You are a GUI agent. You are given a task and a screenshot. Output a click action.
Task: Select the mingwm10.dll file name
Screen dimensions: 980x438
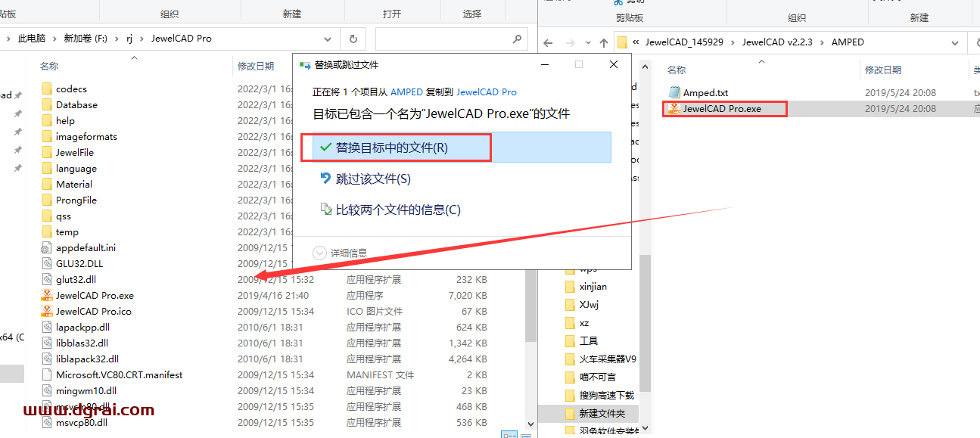click(86, 390)
